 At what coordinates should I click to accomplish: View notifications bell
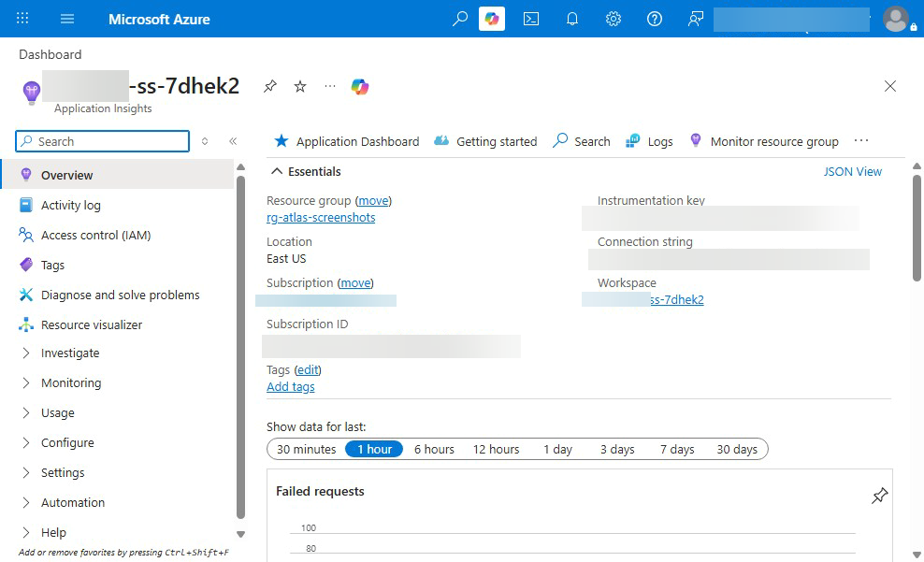(x=572, y=19)
